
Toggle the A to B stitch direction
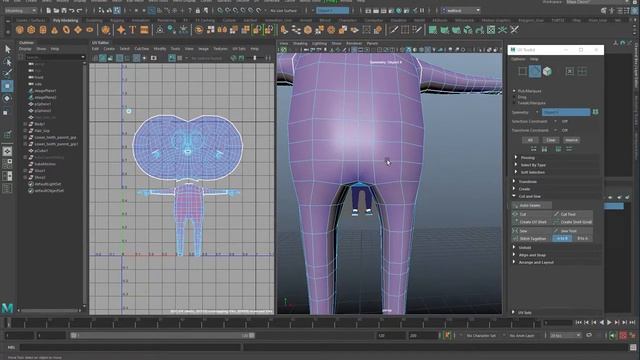tap(562, 238)
